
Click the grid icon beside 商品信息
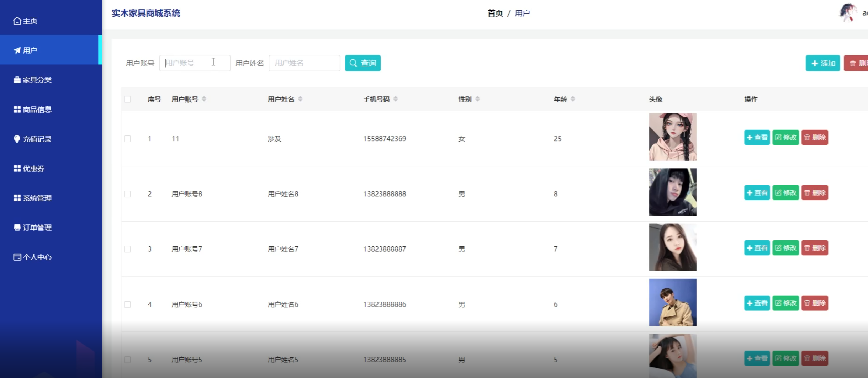(17, 110)
